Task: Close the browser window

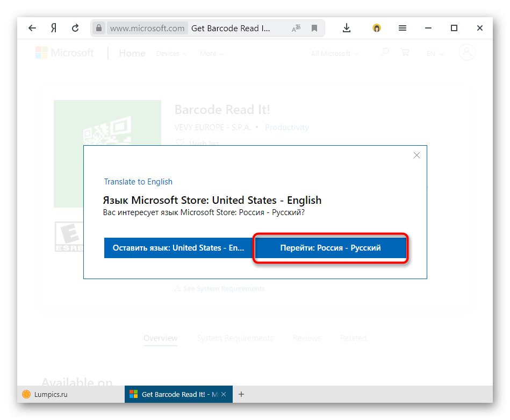Action: pyautogui.click(x=480, y=29)
